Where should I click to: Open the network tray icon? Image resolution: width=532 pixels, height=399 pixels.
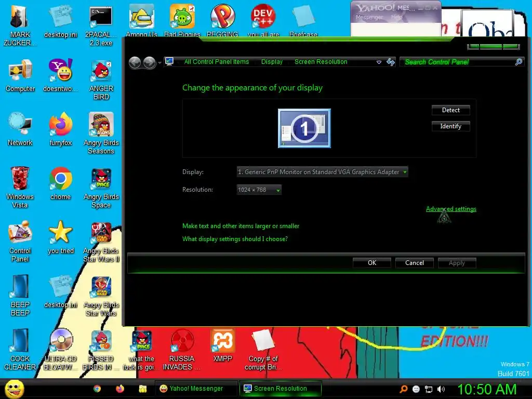coord(429,389)
